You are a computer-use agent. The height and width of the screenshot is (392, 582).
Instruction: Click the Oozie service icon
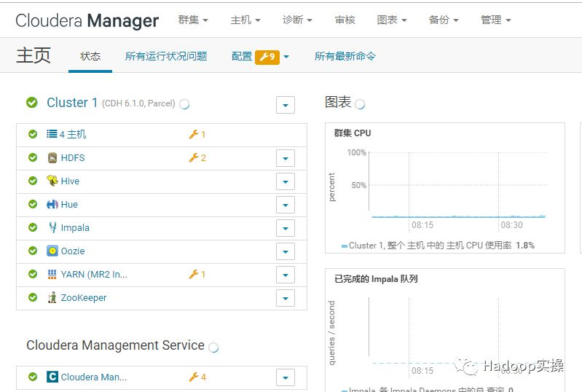click(x=52, y=251)
